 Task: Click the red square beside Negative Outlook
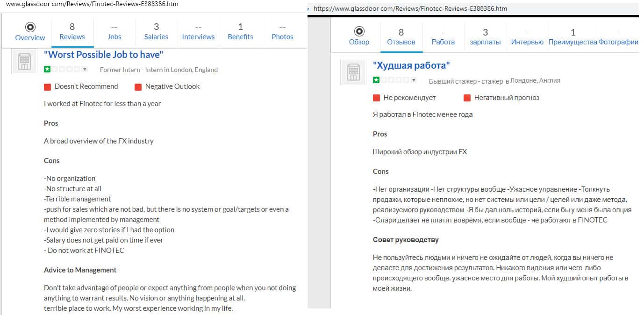[138, 87]
